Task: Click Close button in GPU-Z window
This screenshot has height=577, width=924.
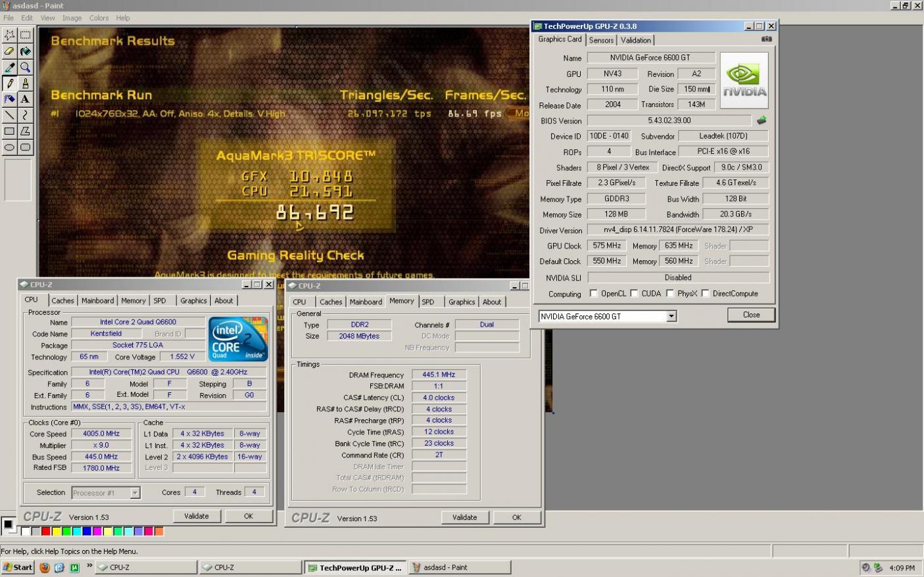Action: (x=751, y=315)
